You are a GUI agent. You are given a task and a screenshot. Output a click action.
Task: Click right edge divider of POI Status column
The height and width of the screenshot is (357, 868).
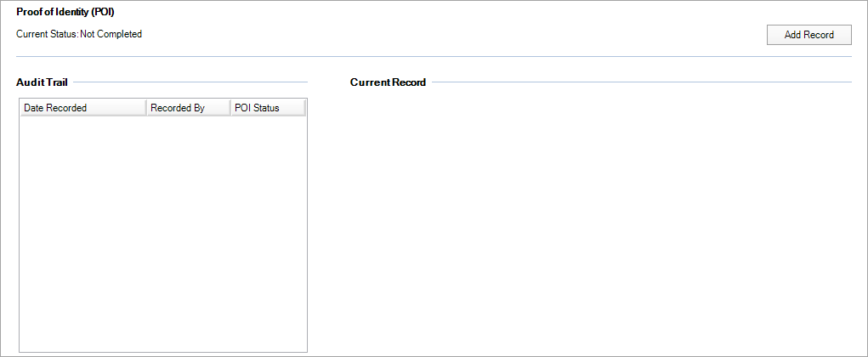tap(304, 108)
